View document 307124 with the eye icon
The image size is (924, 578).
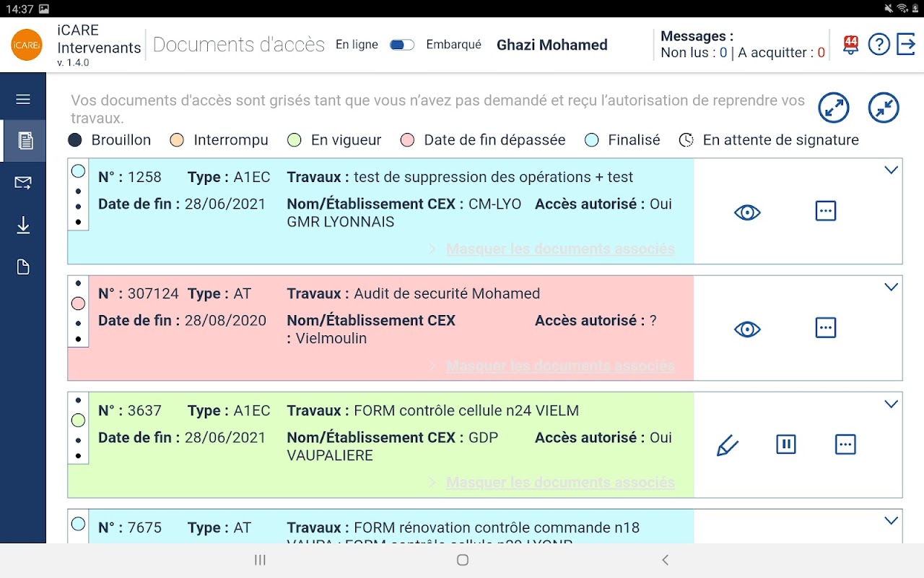(747, 329)
